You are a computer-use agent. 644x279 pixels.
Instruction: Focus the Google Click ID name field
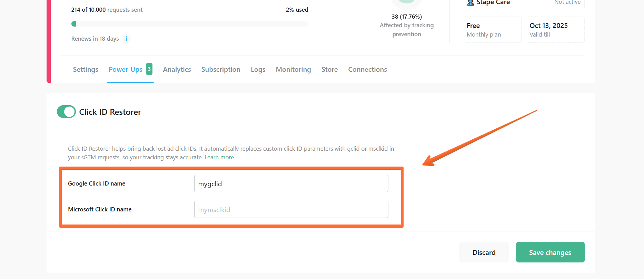[291, 183]
